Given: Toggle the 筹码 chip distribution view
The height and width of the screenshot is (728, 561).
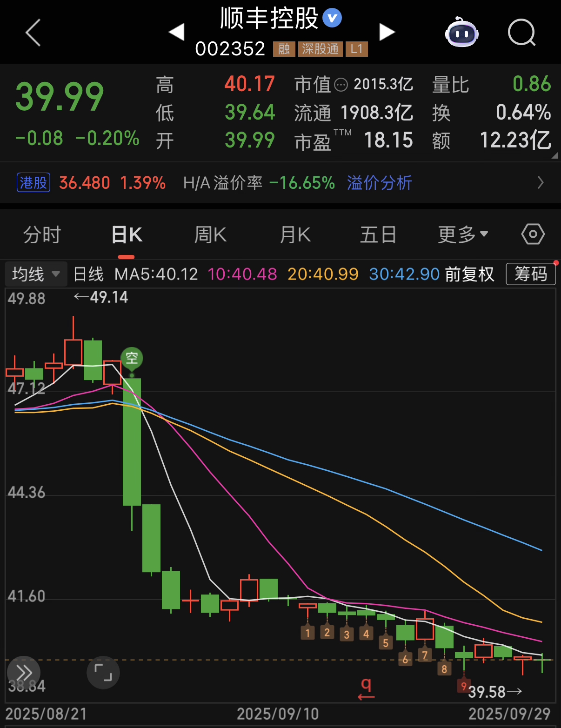Looking at the screenshot, I should pos(531,274).
